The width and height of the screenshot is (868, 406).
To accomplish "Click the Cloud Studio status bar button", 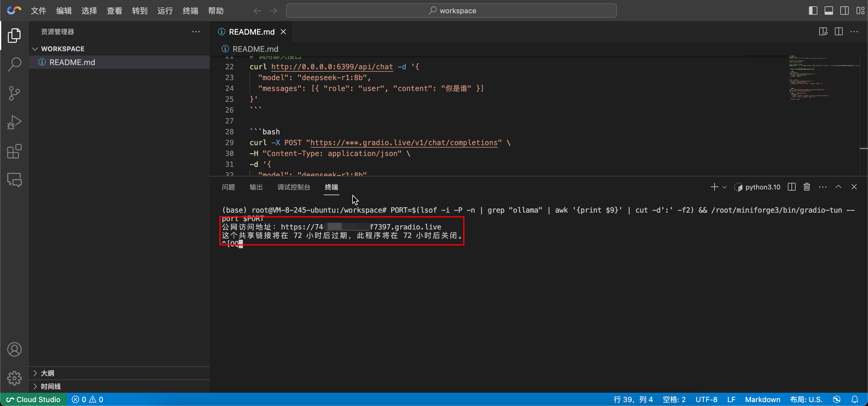I will (33, 399).
